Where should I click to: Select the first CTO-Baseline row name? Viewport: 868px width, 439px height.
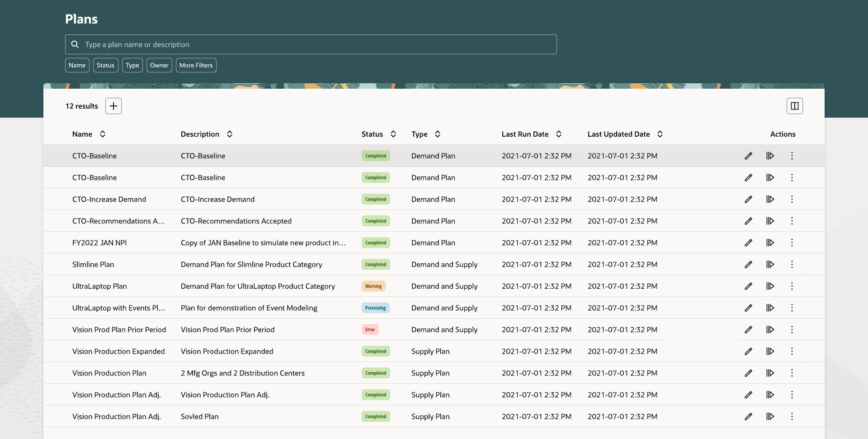[x=94, y=156]
